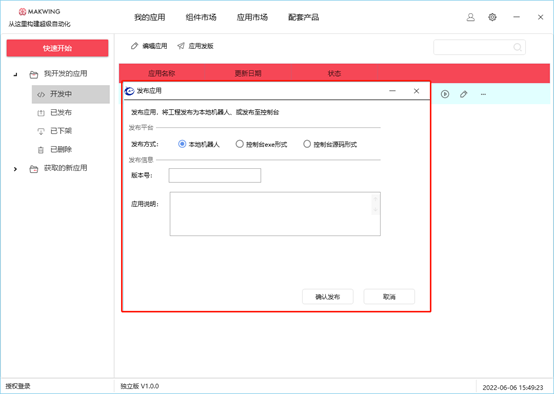Open the settings gear icon
This screenshot has height=394, width=554.
coord(492,17)
